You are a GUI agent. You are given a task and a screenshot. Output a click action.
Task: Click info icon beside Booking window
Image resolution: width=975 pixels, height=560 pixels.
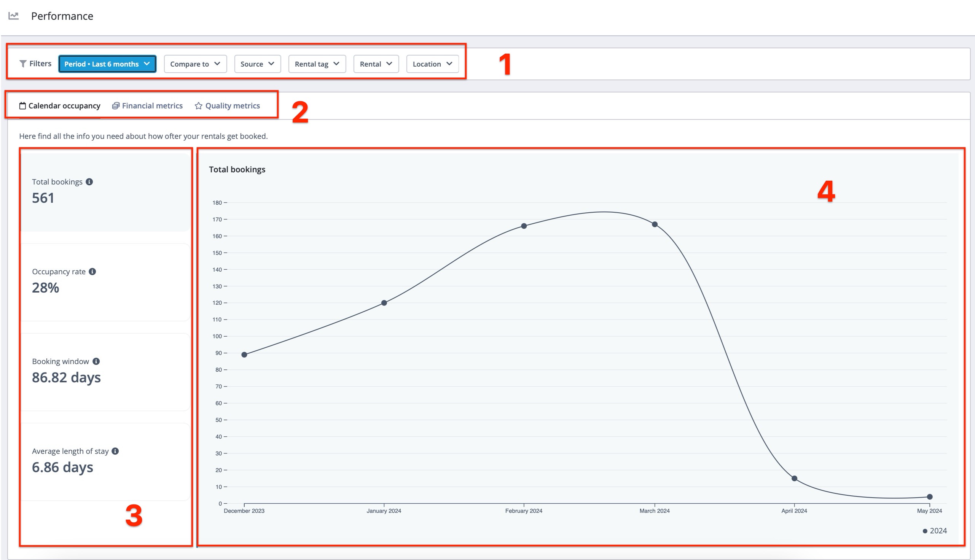[x=96, y=361]
